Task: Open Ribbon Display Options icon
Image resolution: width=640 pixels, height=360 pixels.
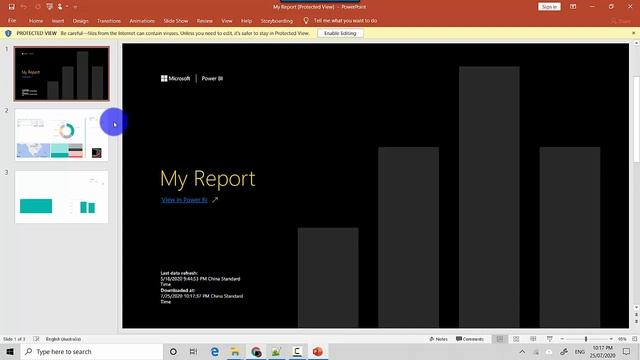Action: point(573,7)
